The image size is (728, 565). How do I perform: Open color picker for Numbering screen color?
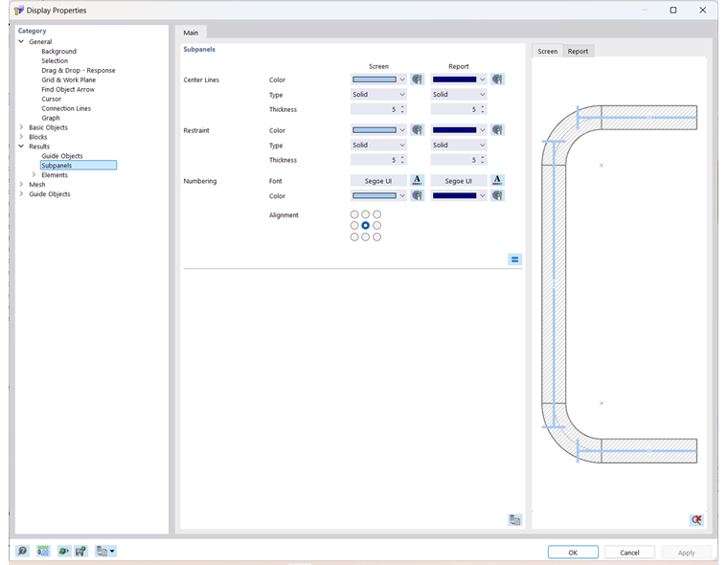[x=417, y=195]
